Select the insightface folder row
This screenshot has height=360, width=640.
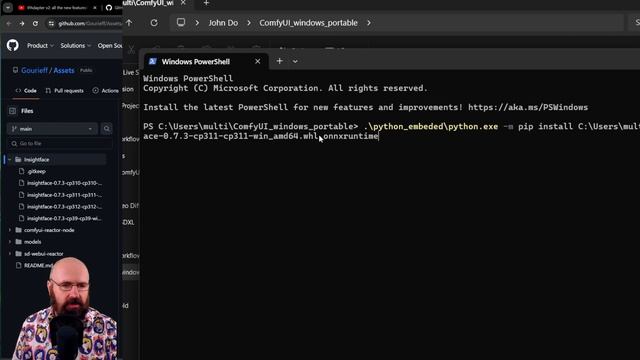(56, 160)
